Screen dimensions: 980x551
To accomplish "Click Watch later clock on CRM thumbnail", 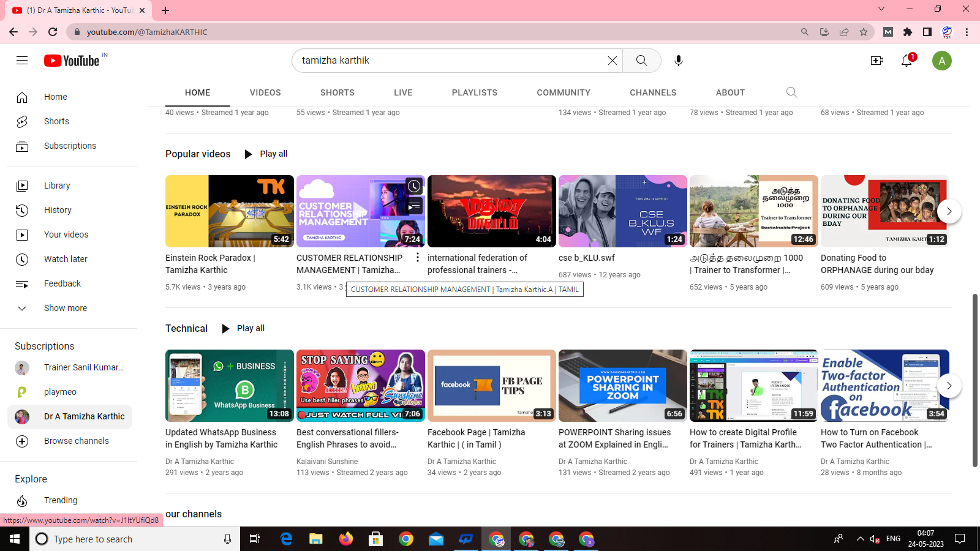I will click(414, 186).
